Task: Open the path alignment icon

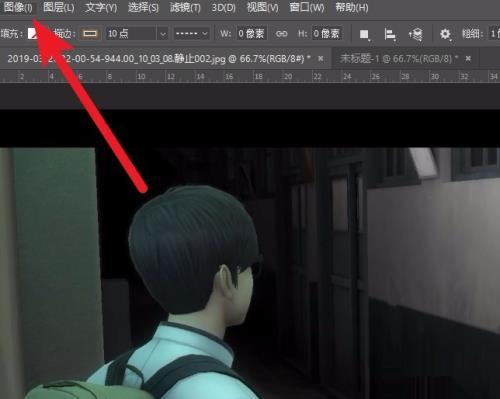Action: 390,34
